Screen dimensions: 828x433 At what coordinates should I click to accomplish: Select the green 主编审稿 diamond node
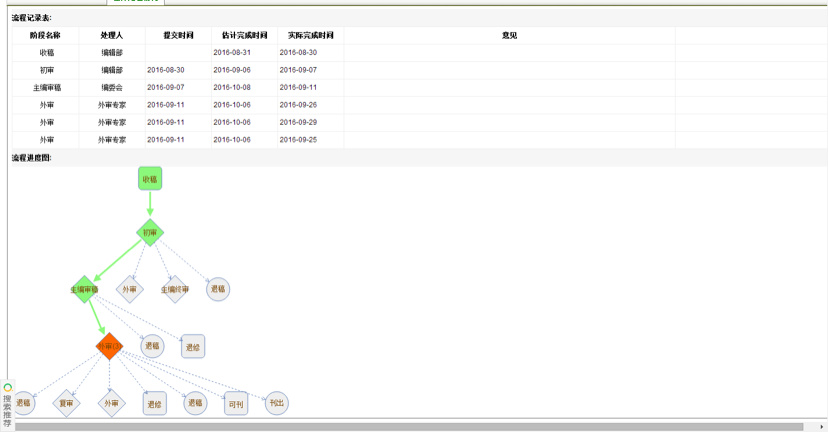coord(84,289)
